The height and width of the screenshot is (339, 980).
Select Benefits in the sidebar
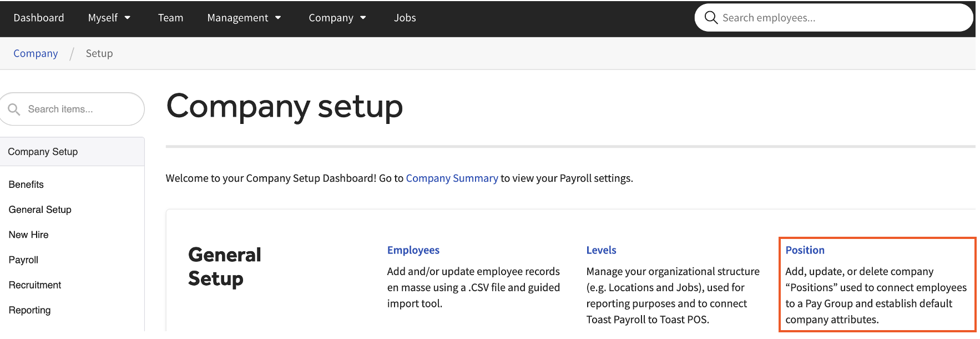[26, 184]
